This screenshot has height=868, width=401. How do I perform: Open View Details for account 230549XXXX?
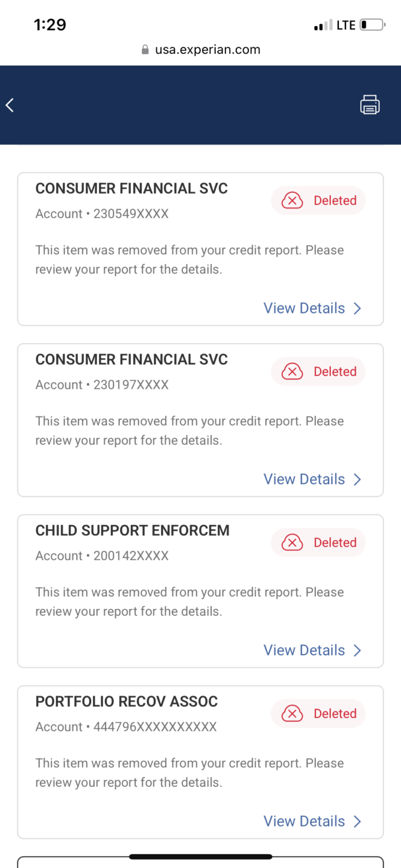(305, 309)
